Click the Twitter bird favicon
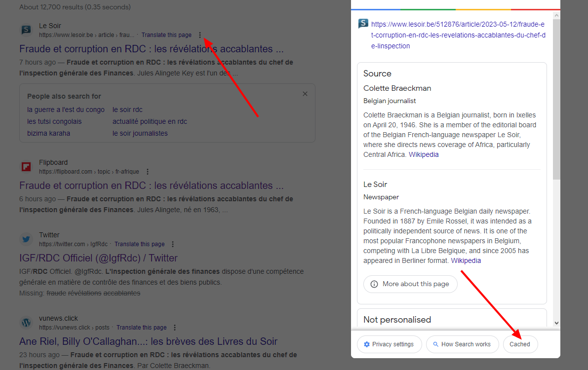 [x=26, y=239]
